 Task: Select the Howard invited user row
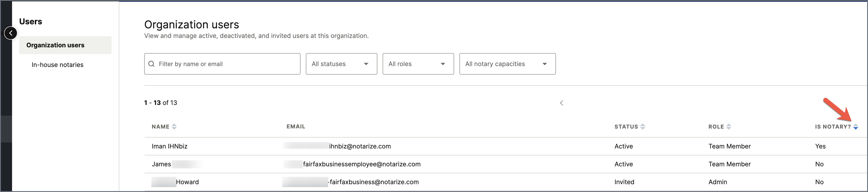pos(187,182)
